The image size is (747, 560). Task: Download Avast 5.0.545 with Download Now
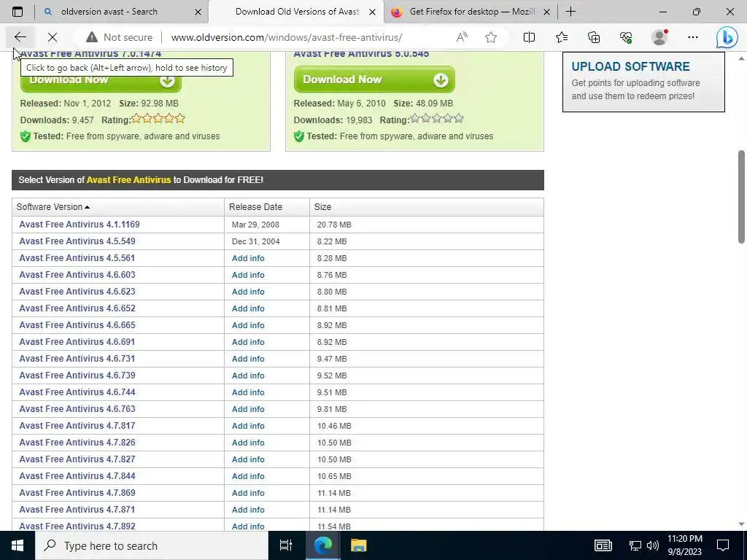point(374,79)
